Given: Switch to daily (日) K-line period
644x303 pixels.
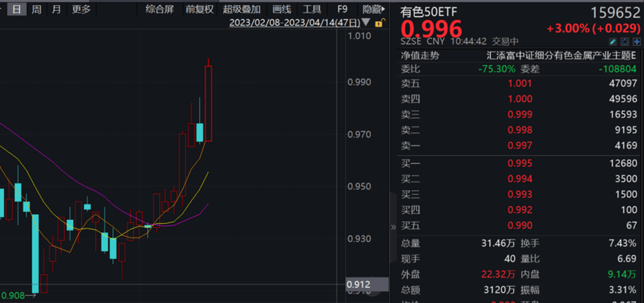Looking at the screenshot, I should tap(17, 9).
